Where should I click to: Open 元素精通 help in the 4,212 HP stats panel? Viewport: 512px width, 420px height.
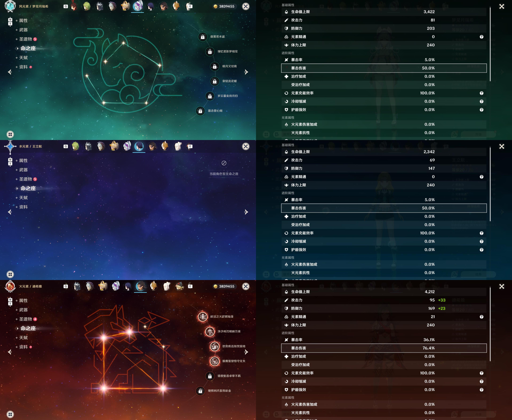pos(481,317)
